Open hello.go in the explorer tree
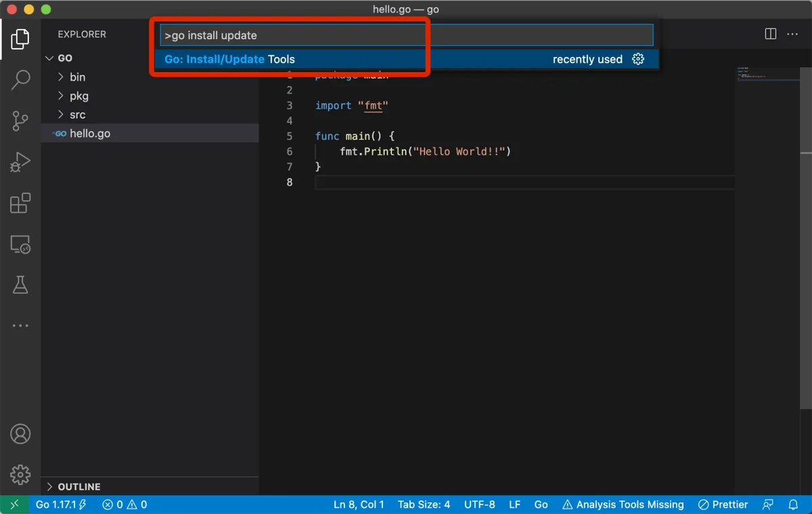 click(150, 133)
